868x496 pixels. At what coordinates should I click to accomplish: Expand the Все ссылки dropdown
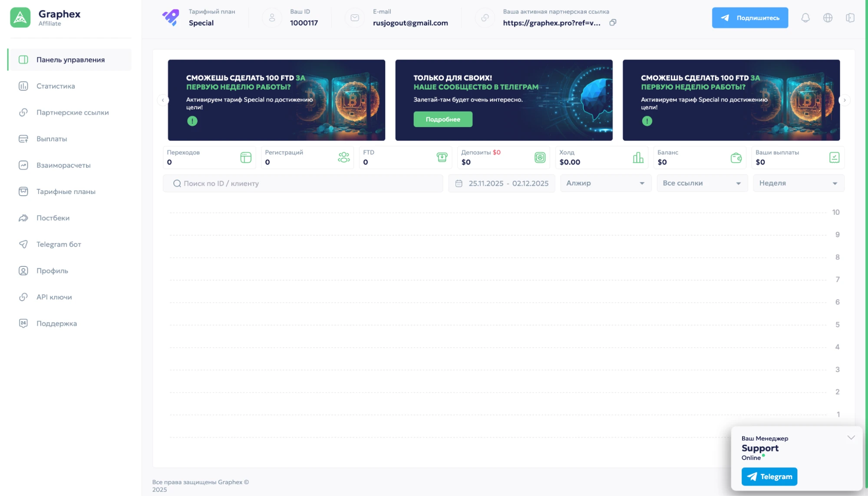click(x=702, y=183)
